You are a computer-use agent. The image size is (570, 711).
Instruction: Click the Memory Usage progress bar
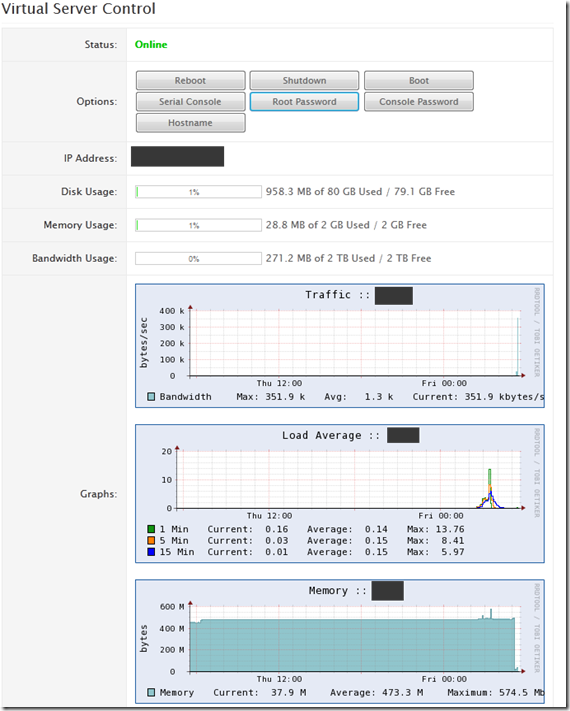point(198,225)
